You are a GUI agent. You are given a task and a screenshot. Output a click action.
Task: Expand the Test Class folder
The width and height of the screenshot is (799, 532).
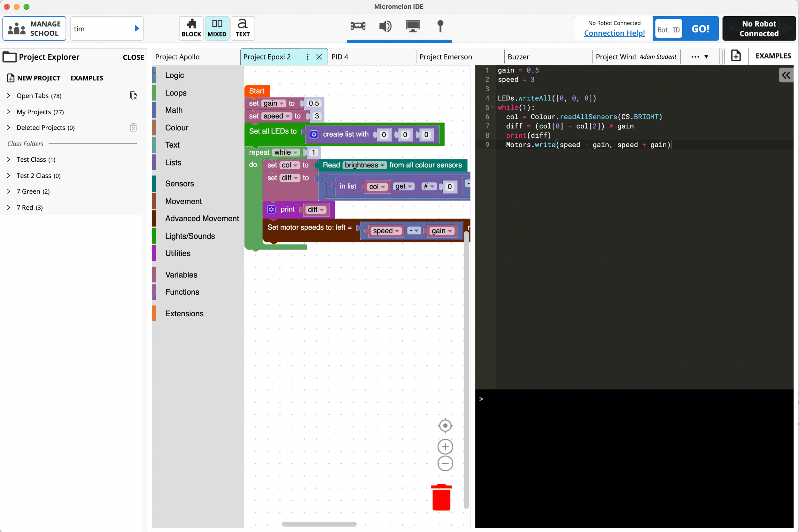tap(9, 159)
